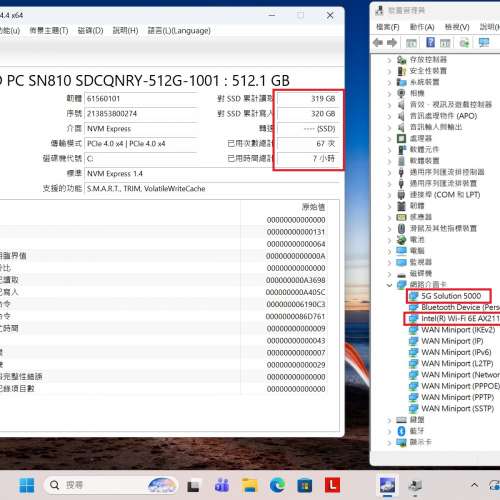
Task: Select WAN Miniport (PPTP)
Action: (458, 398)
